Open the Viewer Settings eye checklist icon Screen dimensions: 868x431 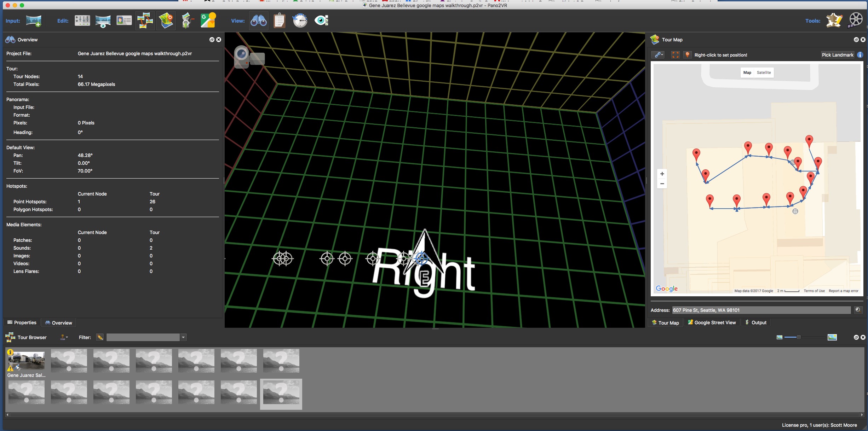click(x=321, y=21)
